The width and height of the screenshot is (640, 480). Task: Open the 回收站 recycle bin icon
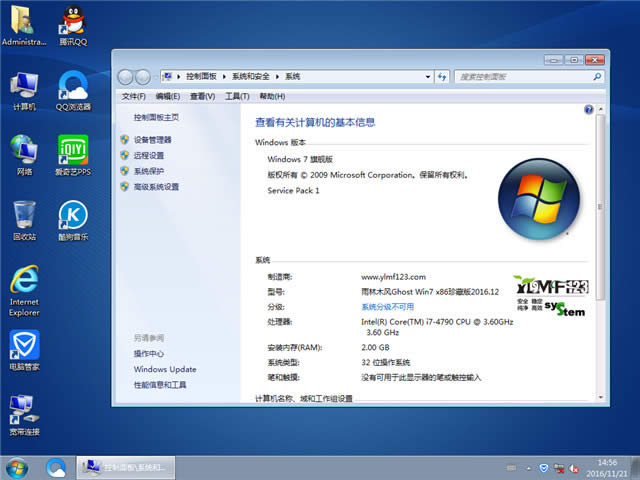click(24, 217)
